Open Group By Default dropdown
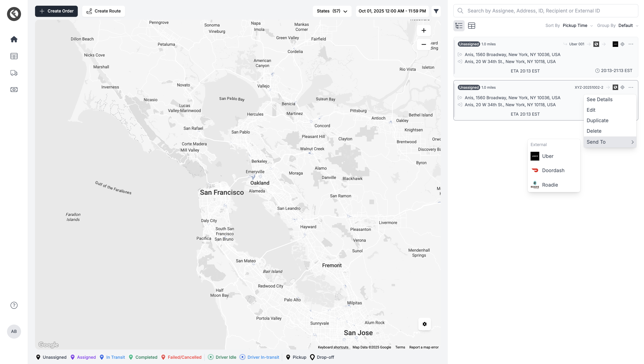The width and height of the screenshot is (644, 364). click(628, 25)
